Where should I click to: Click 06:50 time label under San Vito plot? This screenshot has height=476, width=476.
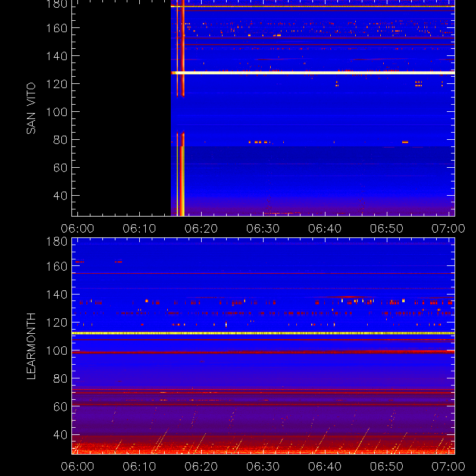click(387, 228)
